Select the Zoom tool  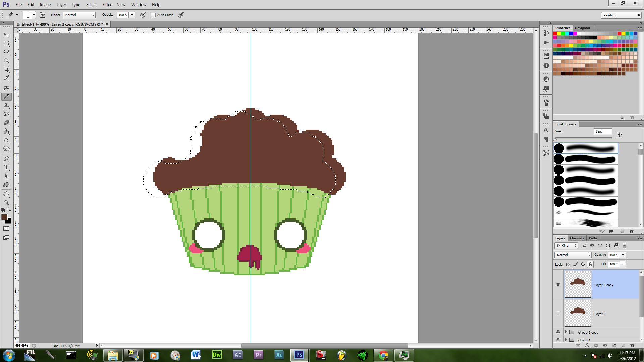(x=6, y=203)
